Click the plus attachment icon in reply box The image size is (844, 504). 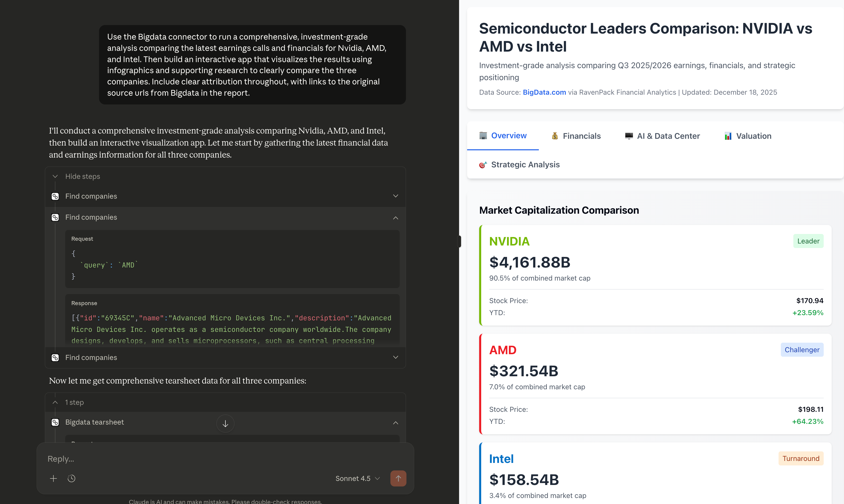pos(53,478)
